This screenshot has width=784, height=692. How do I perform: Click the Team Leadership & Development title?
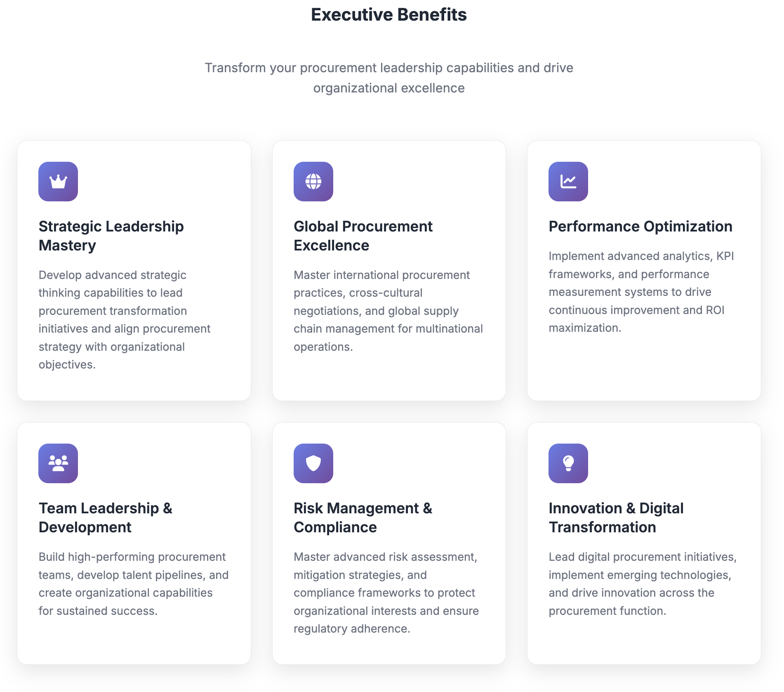click(x=105, y=517)
